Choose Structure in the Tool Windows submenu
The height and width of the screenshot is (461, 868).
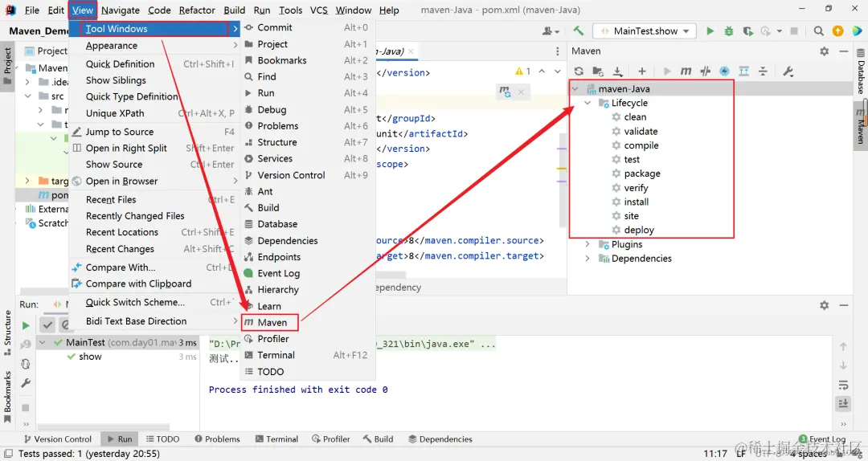[309, 142]
